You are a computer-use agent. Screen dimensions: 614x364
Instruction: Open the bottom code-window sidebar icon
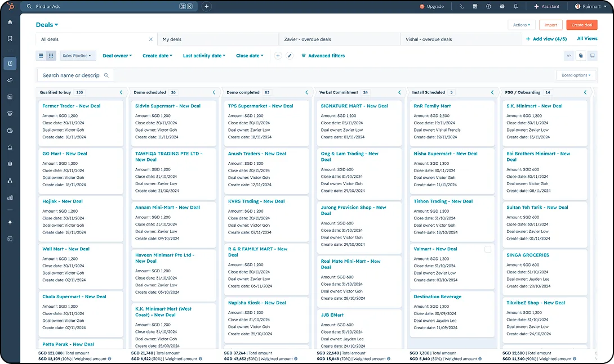pos(10,239)
